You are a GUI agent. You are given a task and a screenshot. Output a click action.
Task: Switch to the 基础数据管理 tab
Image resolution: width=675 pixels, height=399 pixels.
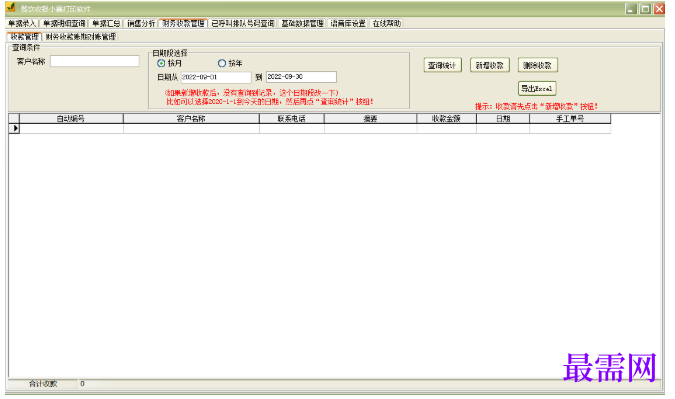(302, 23)
